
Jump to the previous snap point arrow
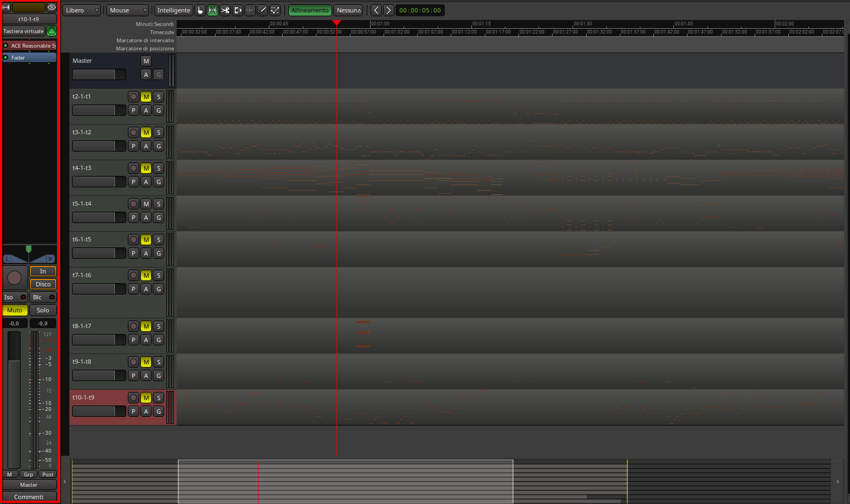pos(376,10)
